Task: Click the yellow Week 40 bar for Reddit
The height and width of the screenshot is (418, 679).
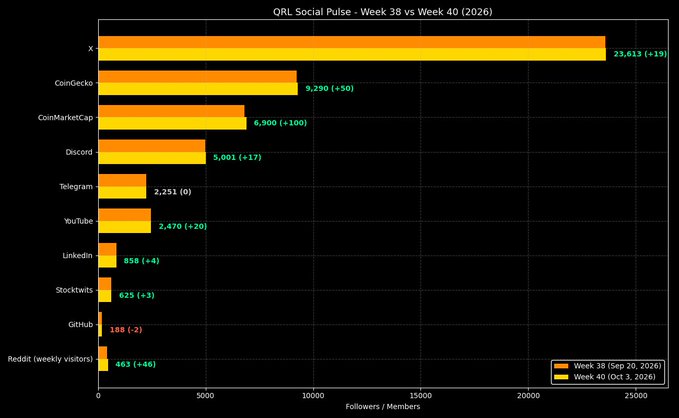Action: click(x=103, y=365)
